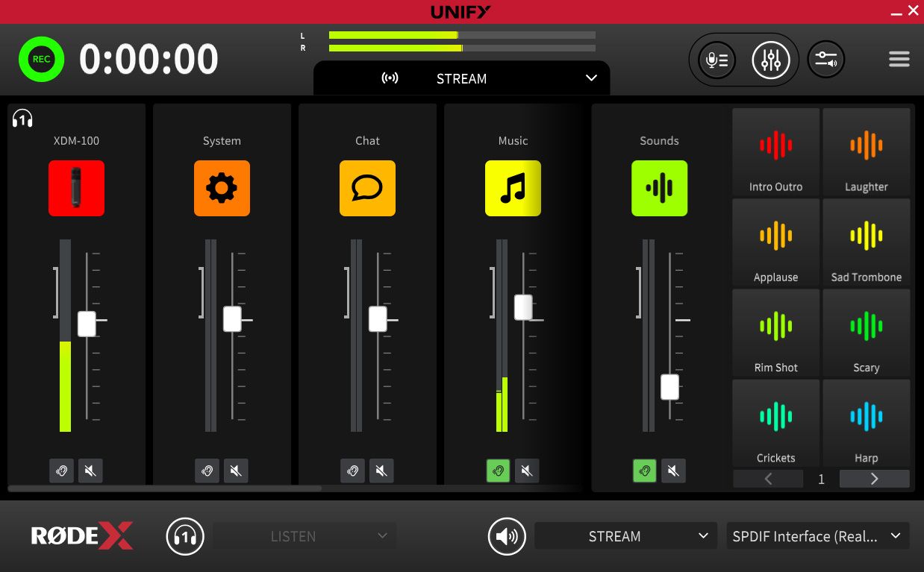Toggle listen on the Chat channel
924x572 pixels.
pyautogui.click(x=353, y=471)
